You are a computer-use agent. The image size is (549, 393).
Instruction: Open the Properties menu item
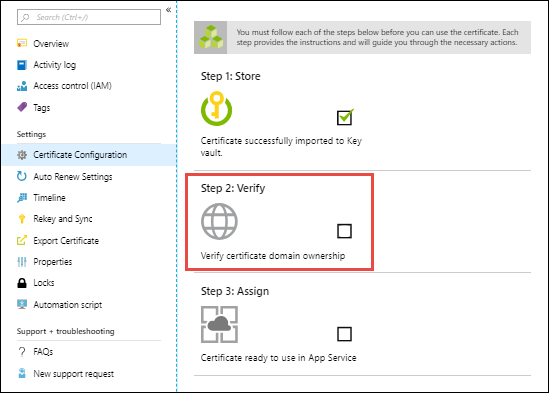[53, 262]
